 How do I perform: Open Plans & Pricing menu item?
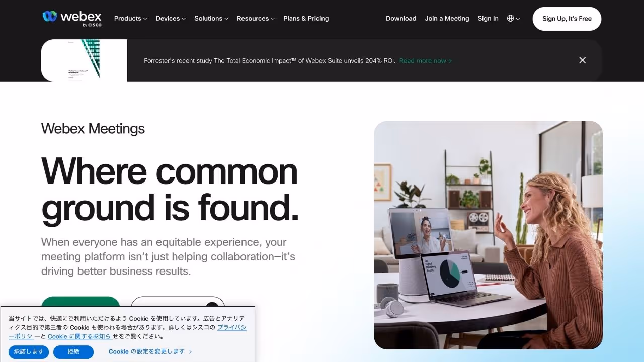306,19
